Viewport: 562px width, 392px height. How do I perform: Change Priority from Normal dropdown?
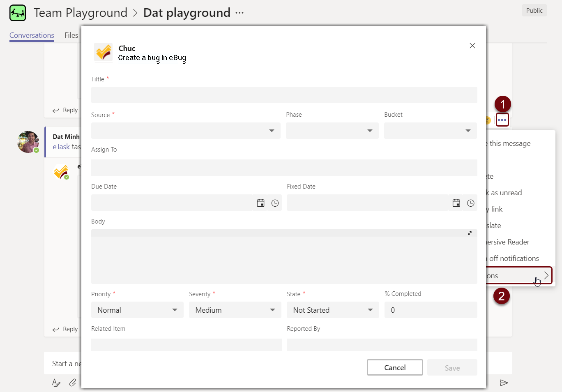tap(137, 310)
